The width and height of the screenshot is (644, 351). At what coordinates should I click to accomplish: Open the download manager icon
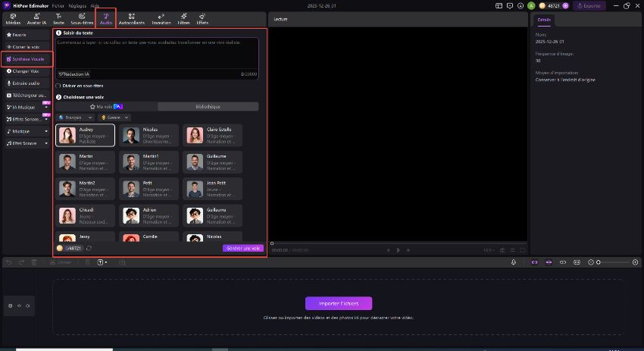coord(521,6)
